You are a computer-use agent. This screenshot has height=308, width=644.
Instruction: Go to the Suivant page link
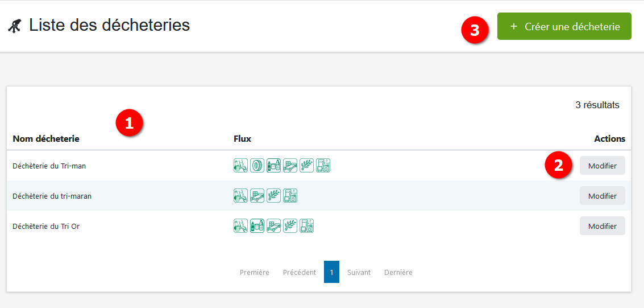point(359,273)
